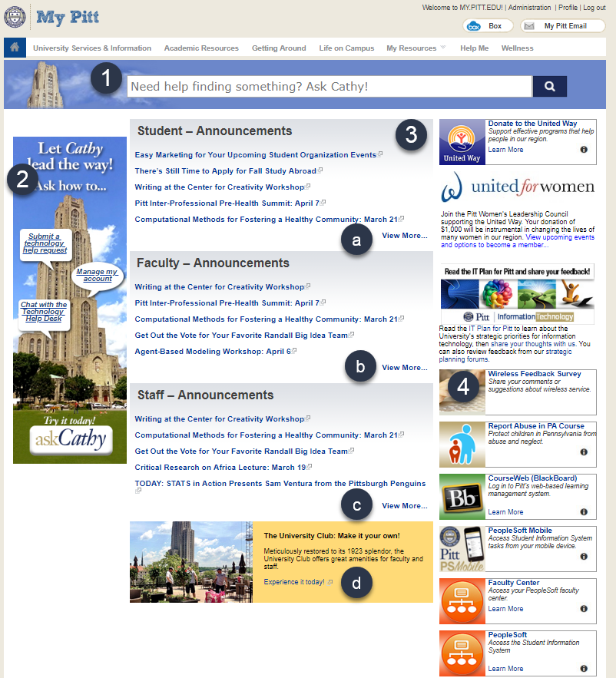Open the united for women logo

(x=518, y=187)
